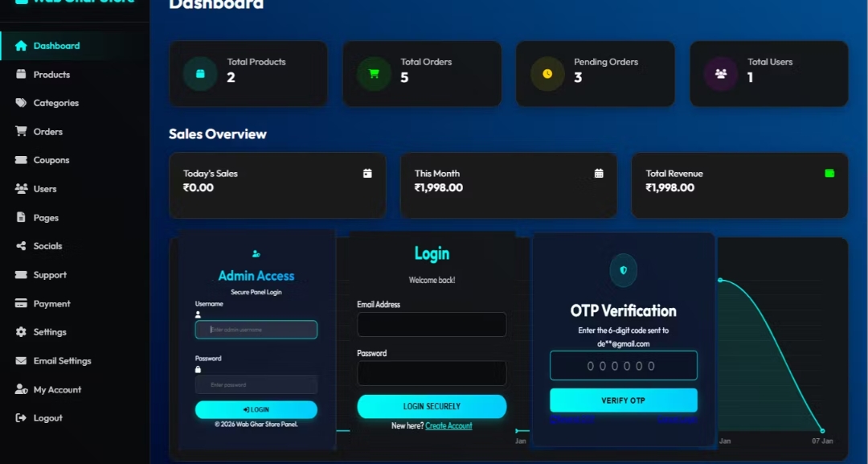Go to Categories in the sidebar

coord(55,103)
